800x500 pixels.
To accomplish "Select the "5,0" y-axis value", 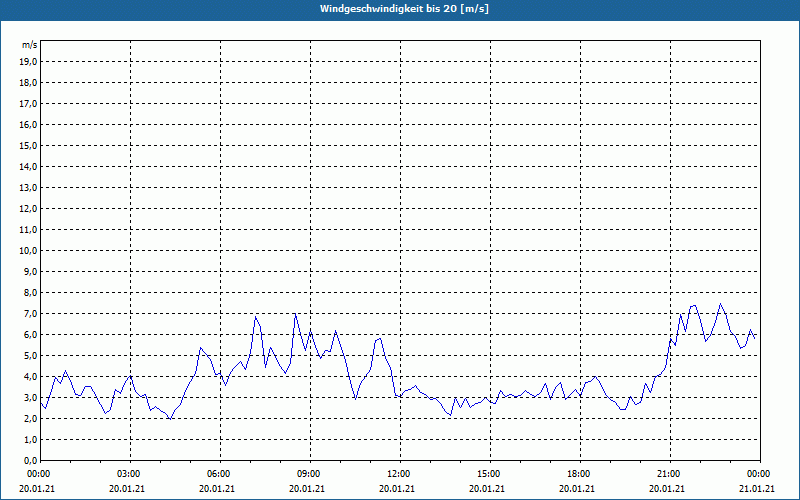I will click(31, 356).
